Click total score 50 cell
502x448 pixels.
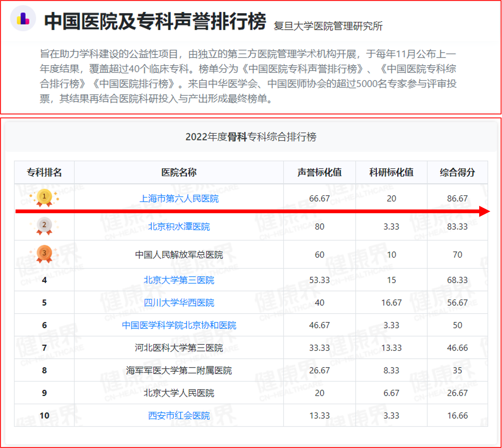coord(458,325)
